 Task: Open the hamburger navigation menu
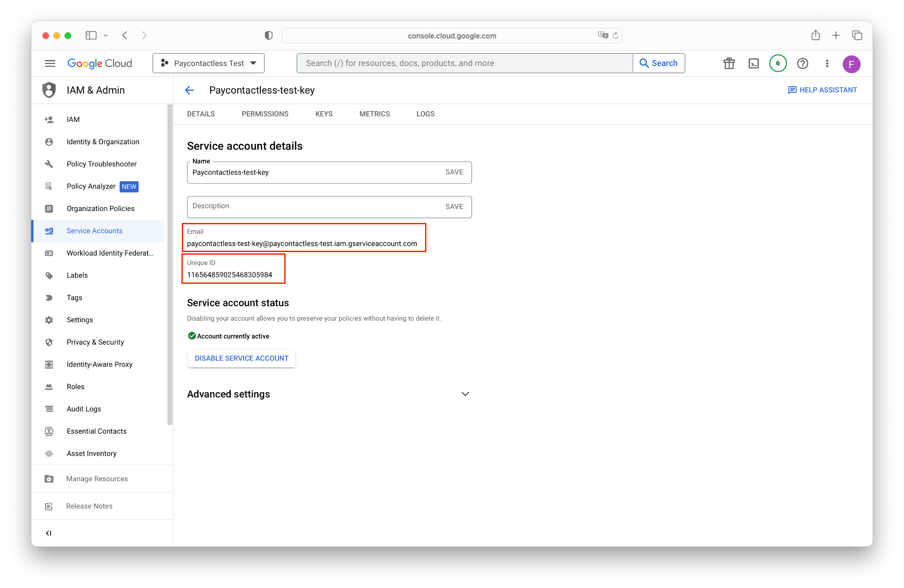[50, 64]
